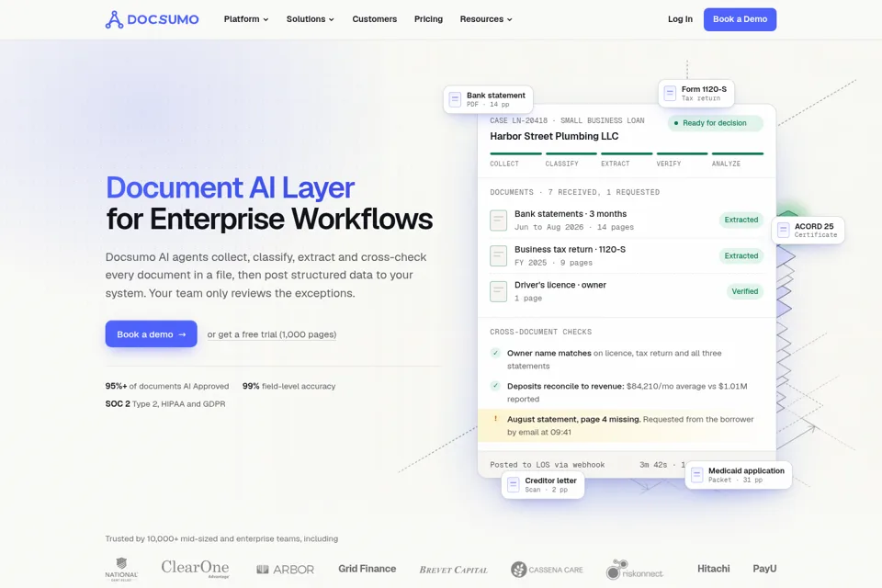Click the Driver's licence row icon
The width and height of the screenshot is (882, 588).
coord(498,291)
